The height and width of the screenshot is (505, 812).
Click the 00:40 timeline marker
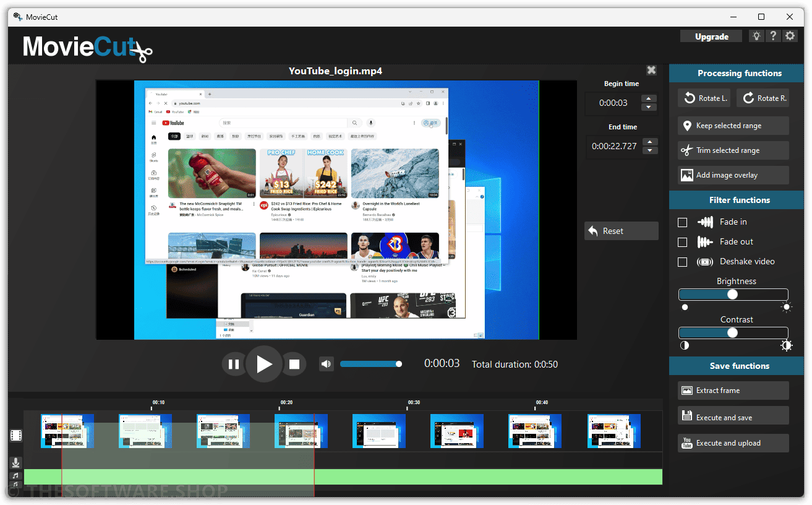(x=542, y=403)
